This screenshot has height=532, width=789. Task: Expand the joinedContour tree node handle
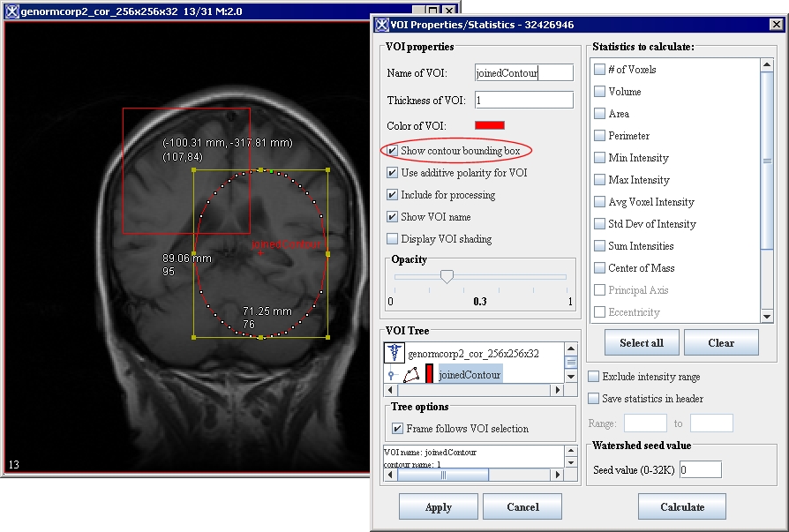tap(391, 376)
